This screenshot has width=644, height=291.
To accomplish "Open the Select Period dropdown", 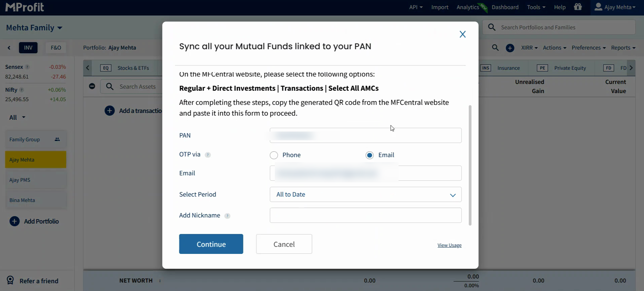I will (365, 195).
